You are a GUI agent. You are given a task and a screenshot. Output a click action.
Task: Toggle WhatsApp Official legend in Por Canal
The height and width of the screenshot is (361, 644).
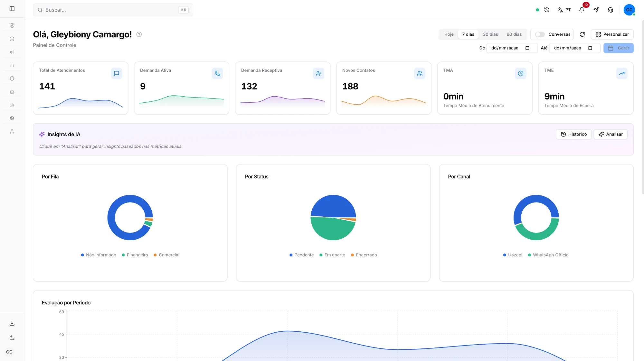[x=549, y=255]
